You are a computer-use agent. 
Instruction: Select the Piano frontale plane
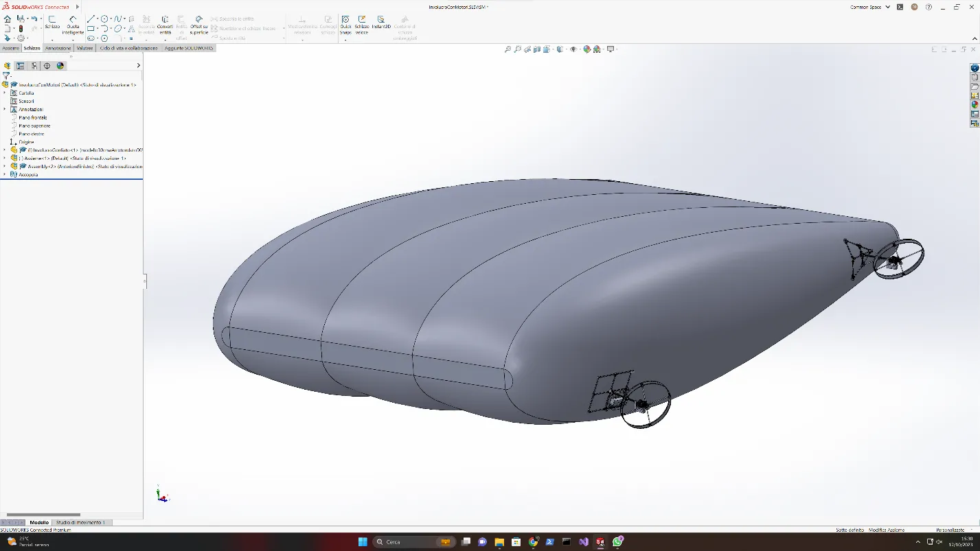coord(34,117)
